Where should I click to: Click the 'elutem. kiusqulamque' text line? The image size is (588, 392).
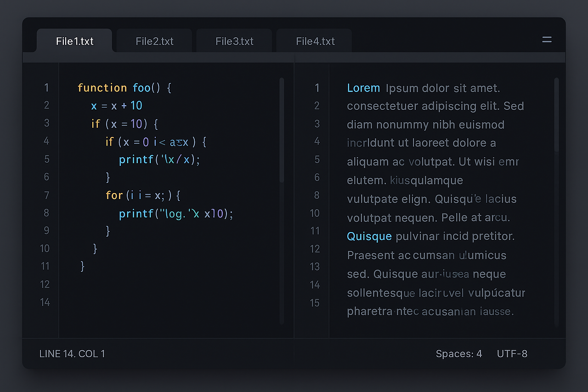pos(405,181)
